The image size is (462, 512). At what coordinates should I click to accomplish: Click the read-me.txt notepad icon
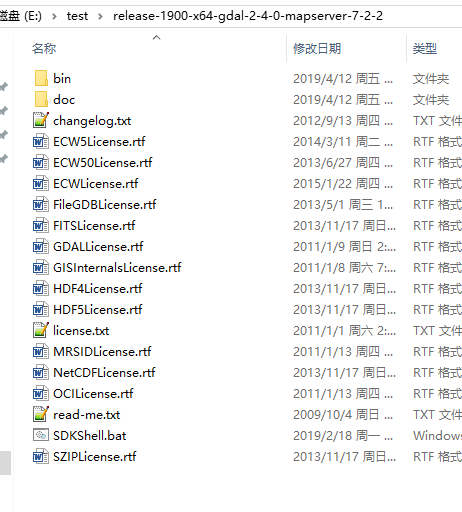pyautogui.click(x=41, y=414)
